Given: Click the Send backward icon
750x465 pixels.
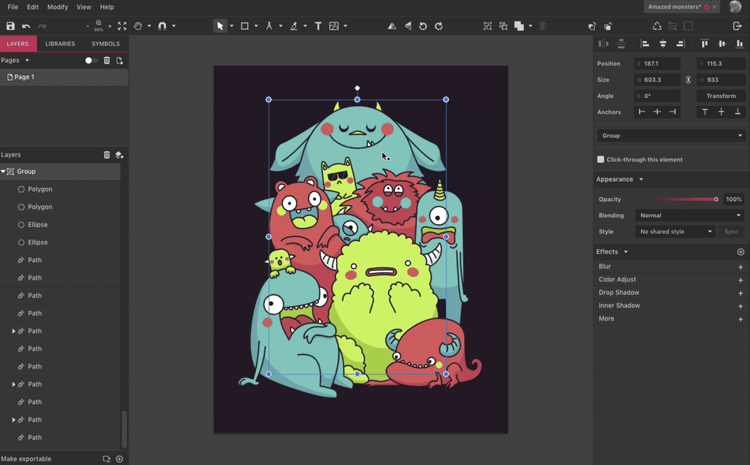Looking at the screenshot, I should click(x=608, y=26).
